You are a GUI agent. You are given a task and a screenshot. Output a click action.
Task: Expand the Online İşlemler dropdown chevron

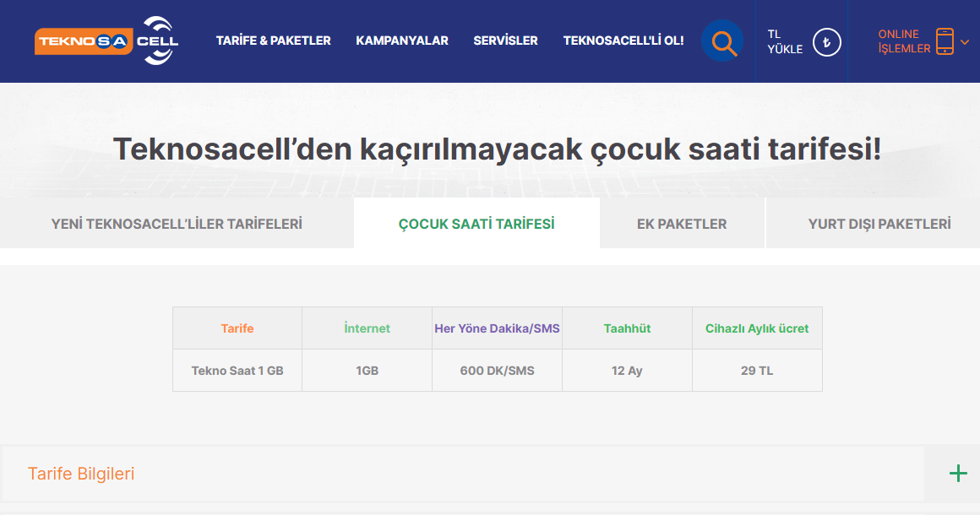tap(965, 42)
